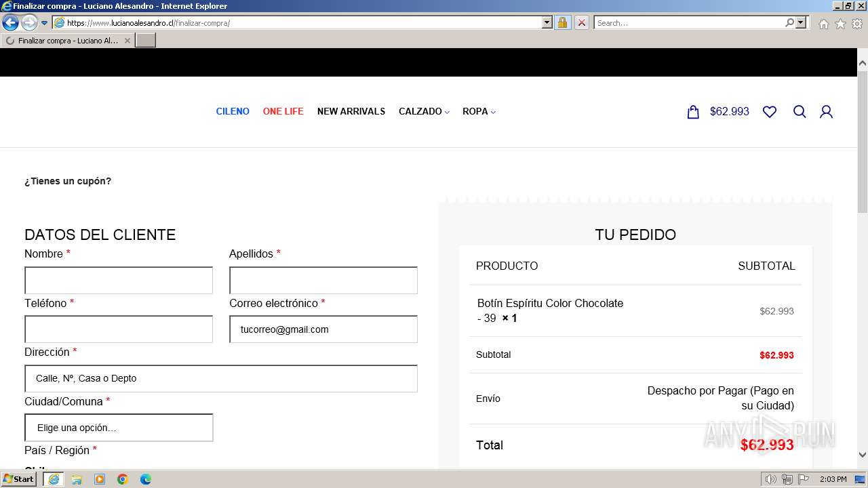Focus the Apellidos input field
The width and height of the screenshot is (868, 488).
pyautogui.click(x=323, y=280)
